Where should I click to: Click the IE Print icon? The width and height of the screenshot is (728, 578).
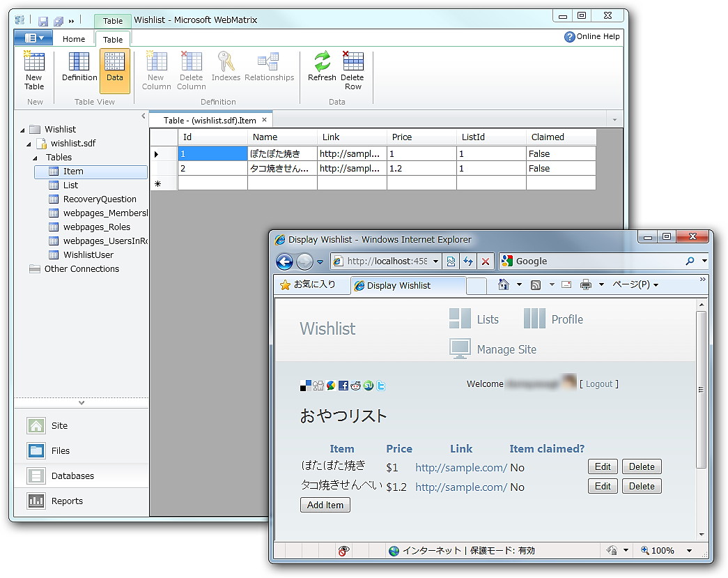[x=585, y=285]
